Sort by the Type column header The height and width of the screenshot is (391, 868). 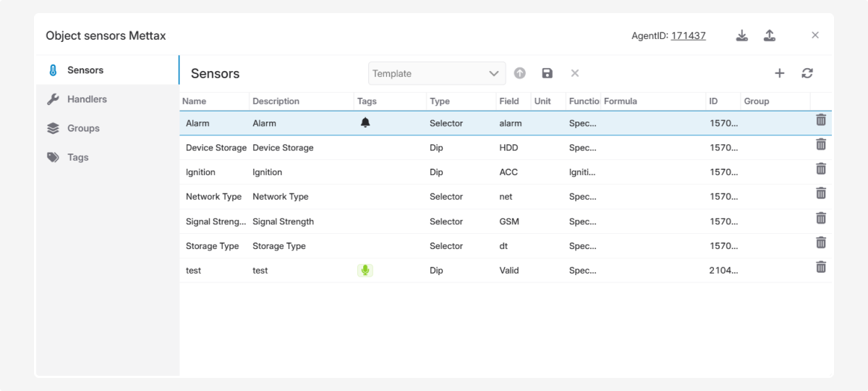tap(440, 101)
